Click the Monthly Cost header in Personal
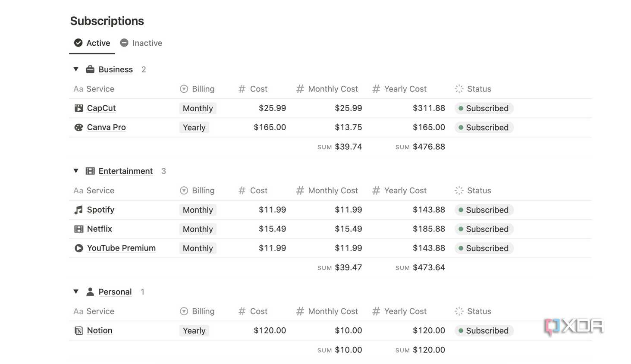This screenshot has width=631, height=364. (327, 311)
